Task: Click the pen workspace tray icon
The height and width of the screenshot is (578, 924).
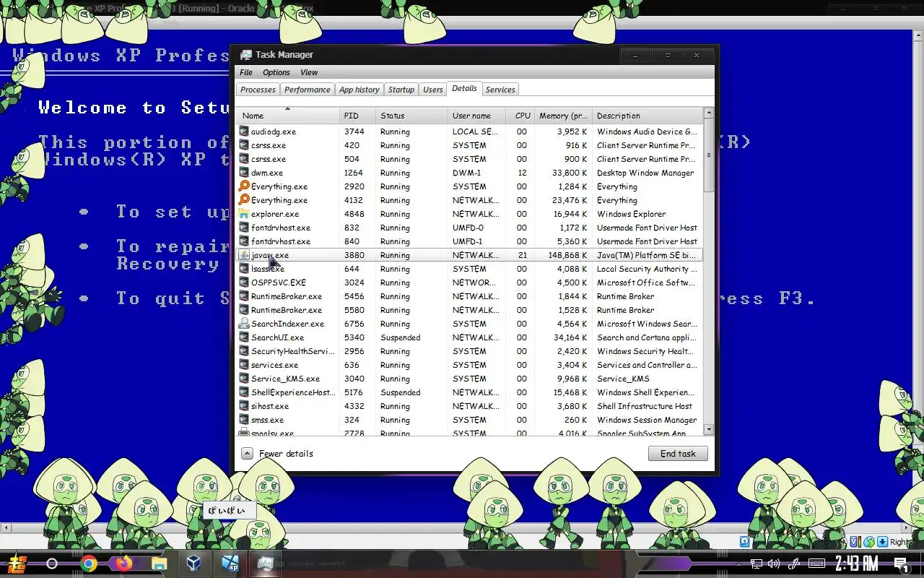Action: pyautogui.click(x=794, y=564)
